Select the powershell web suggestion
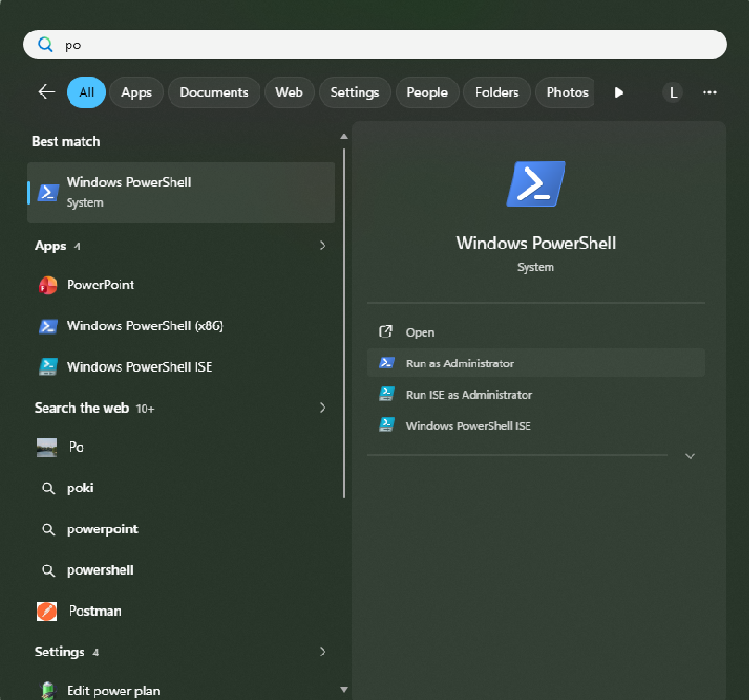749x700 pixels. pos(181,570)
